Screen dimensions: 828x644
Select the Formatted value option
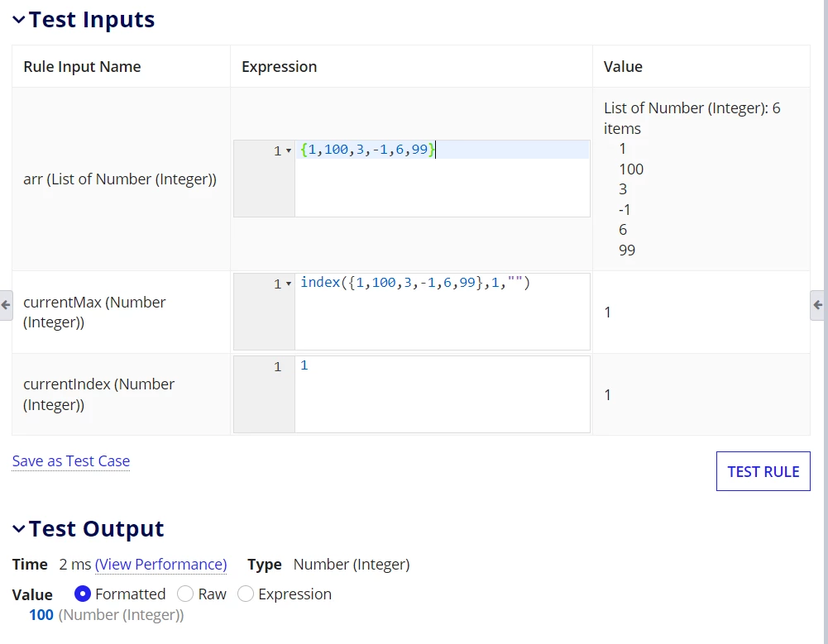tap(83, 594)
